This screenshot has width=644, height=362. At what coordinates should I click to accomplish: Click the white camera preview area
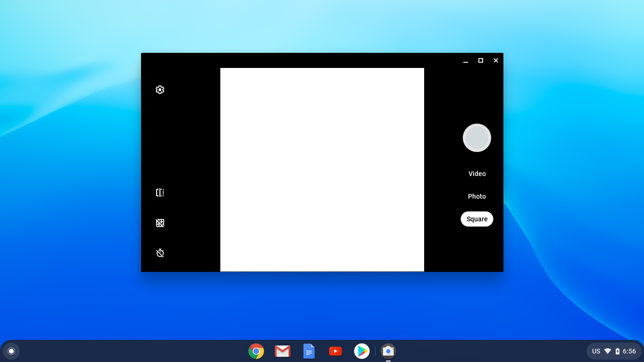coord(322,169)
